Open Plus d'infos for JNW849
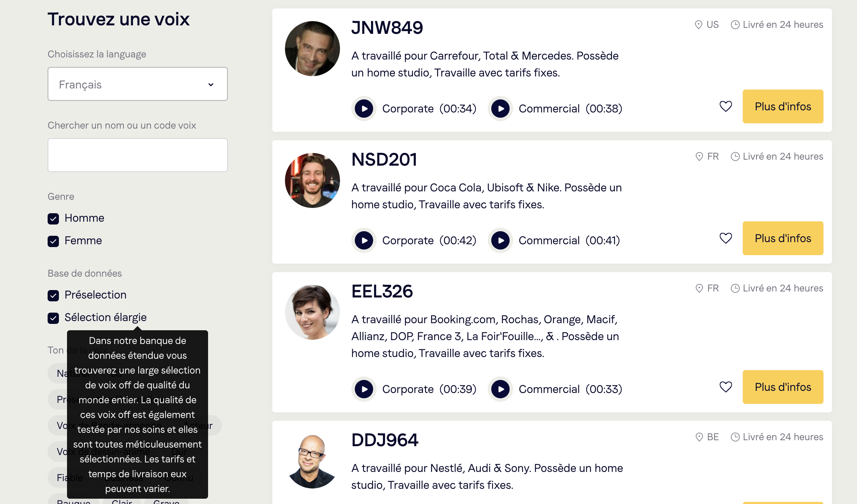Image resolution: width=857 pixels, height=504 pixels. (783, 106)
